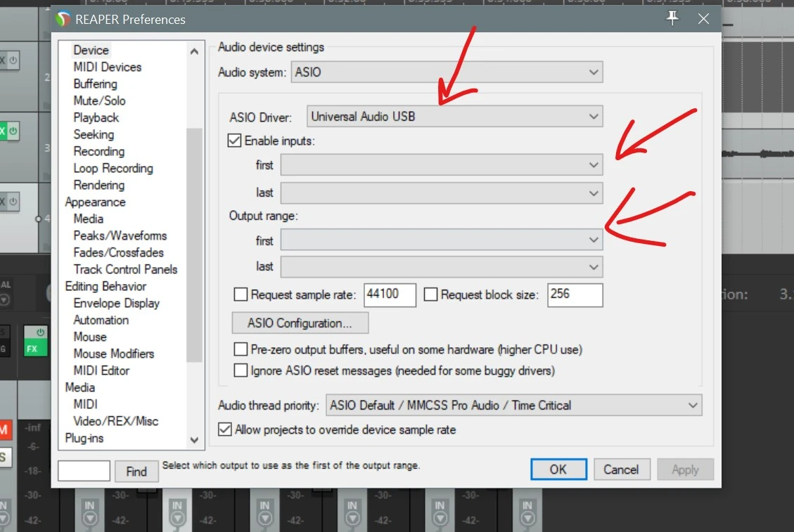Image resolution: width=794 pixels, height=532 pixels.
Task: Open the Audio system dropdown
Action: click(447, 72)
